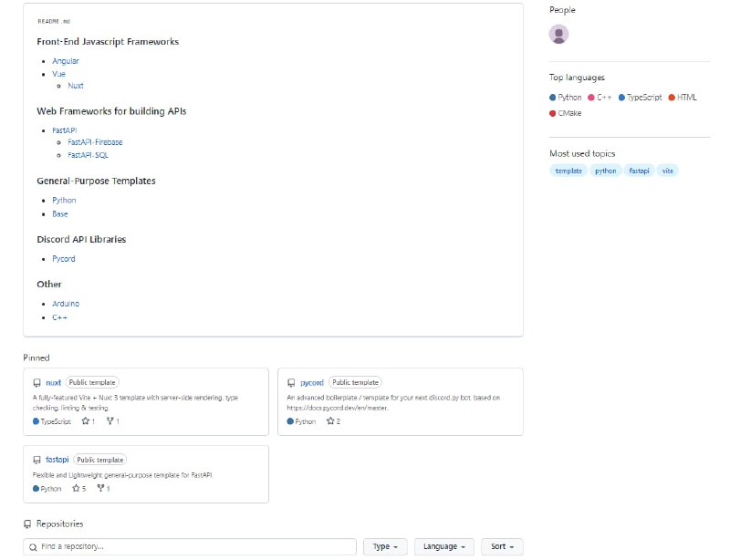The image size is (730, 560).
Task: Click the star icon on fastapi card
Action: coord(76,488)
